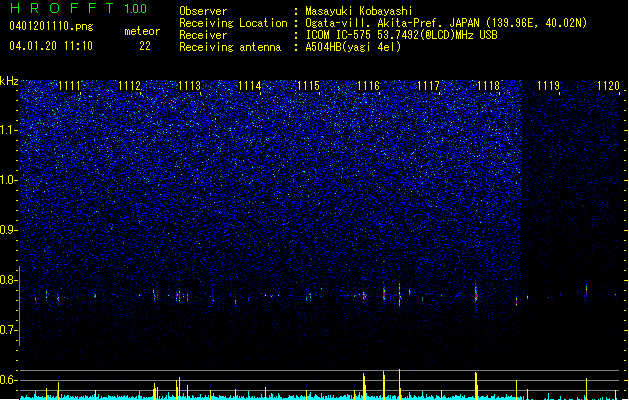This screenshot has width=629, height=400.
Task: Click the 0.6 kHz frequency label
Action: [x=9, y=380]
